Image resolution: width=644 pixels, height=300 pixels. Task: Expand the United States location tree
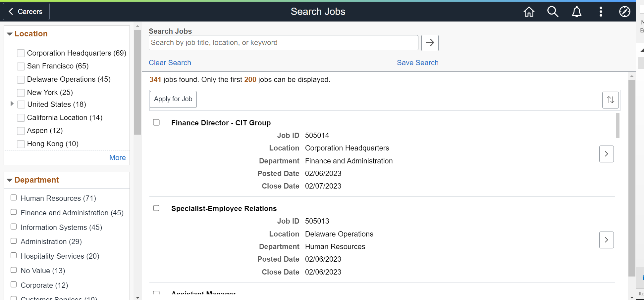[x=12, y=104]
